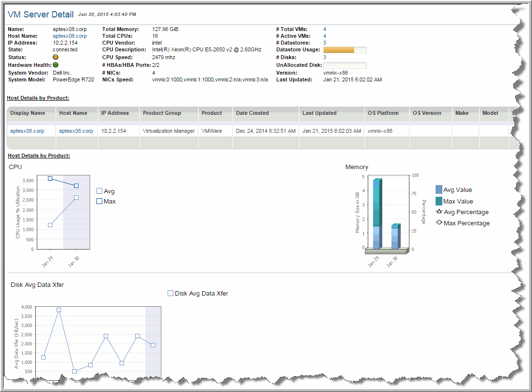Click the Avg Percentage triangle legend marker
The width and height of the screenshot is (532, 392).
point(439,212)
